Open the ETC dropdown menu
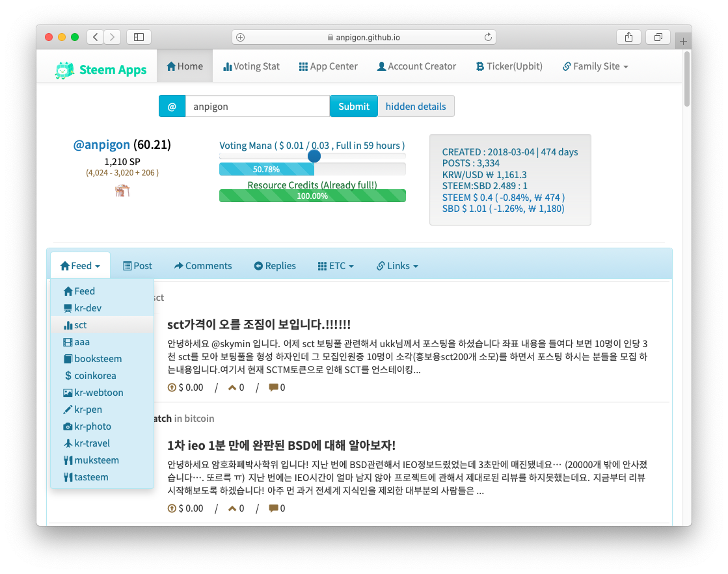The width and height of the screenshot is (728, 574). coord(336,266)
